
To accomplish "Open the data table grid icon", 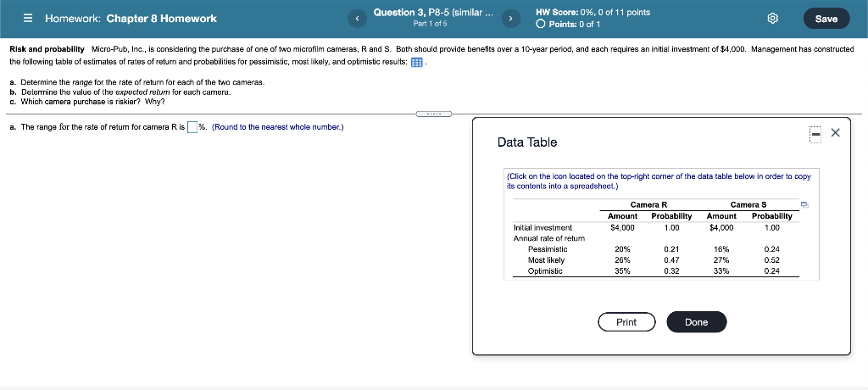I will [x=416, y=62].
